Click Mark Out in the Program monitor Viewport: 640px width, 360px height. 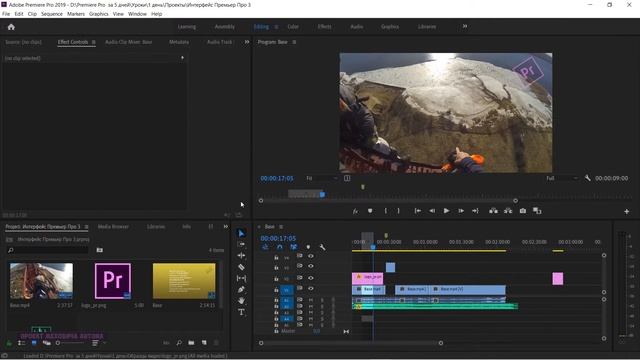399,211
